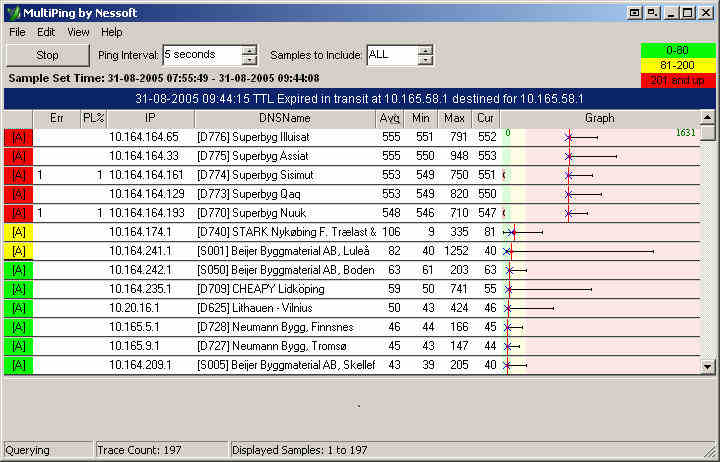Click the red 201 and up legend swatch

pyautogui.click(x=678, y=80)
